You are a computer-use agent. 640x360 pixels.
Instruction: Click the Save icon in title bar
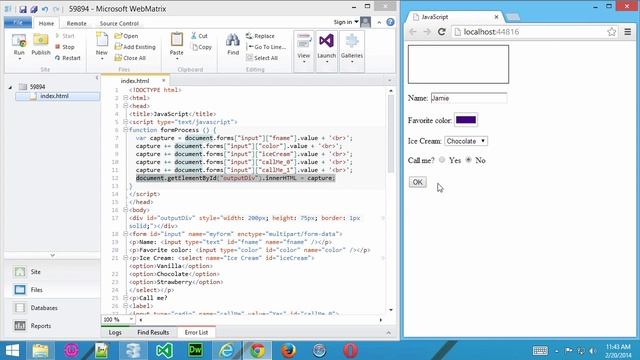coord(23,9)
